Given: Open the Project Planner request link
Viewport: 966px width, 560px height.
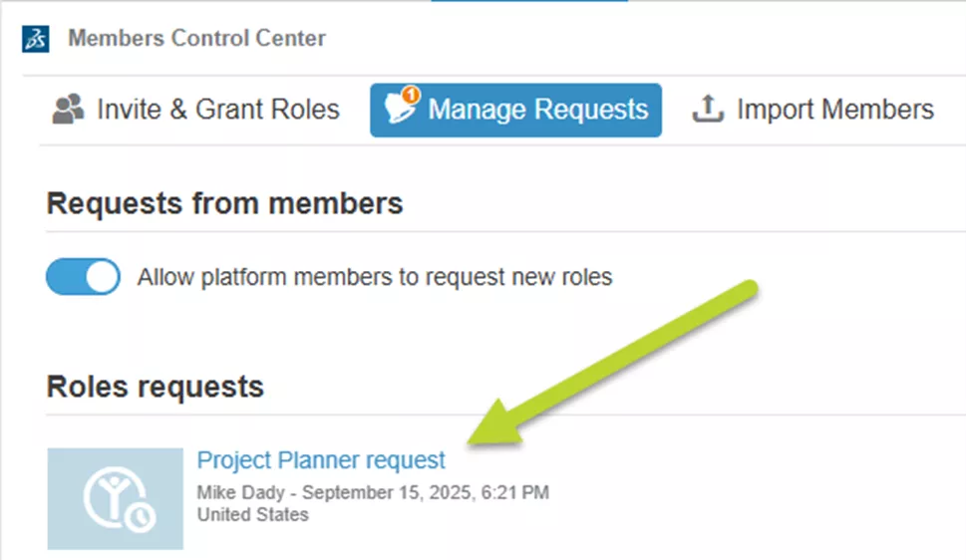Looking at the screenshot, I should pos(321,460).
